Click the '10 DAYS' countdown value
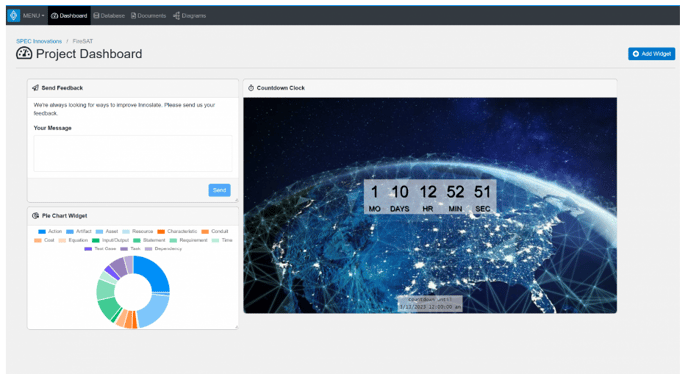 (x=400, y=198)
